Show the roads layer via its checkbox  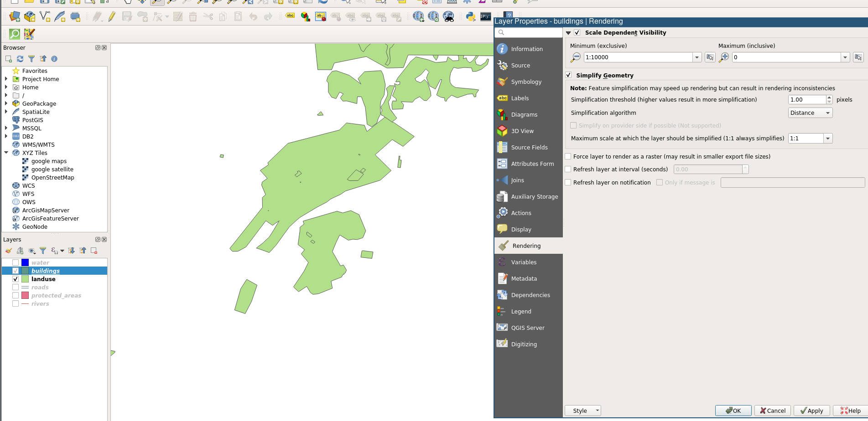click(x=16, y=288)
